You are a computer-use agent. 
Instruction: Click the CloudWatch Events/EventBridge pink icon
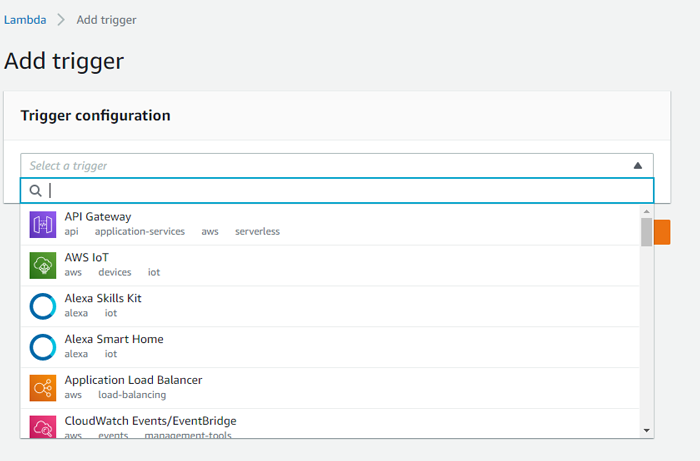[43, 427]
